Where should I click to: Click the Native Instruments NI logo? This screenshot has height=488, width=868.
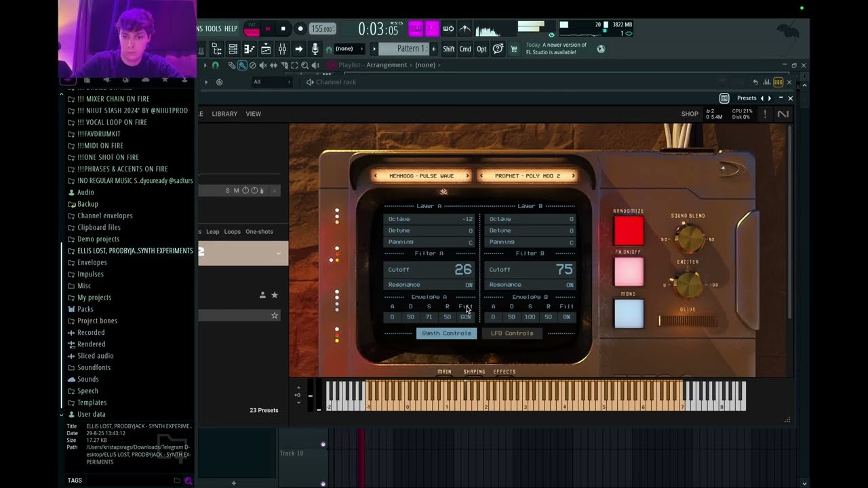pyautogui.click(x=783, y=114)
